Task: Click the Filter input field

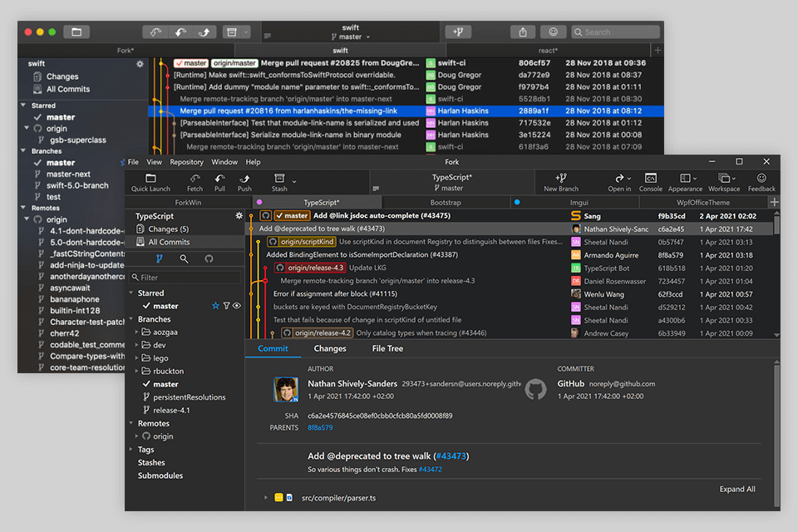Action: point(185,278)
